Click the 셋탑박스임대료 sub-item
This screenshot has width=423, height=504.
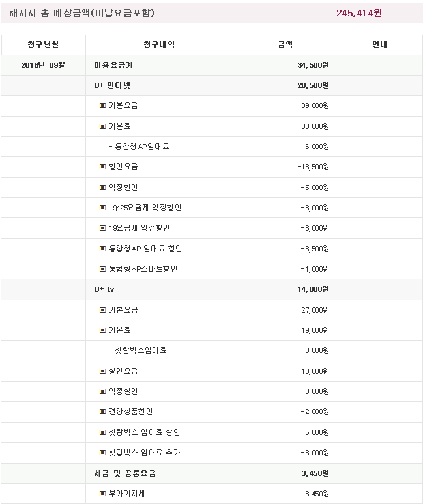point(140,350)
